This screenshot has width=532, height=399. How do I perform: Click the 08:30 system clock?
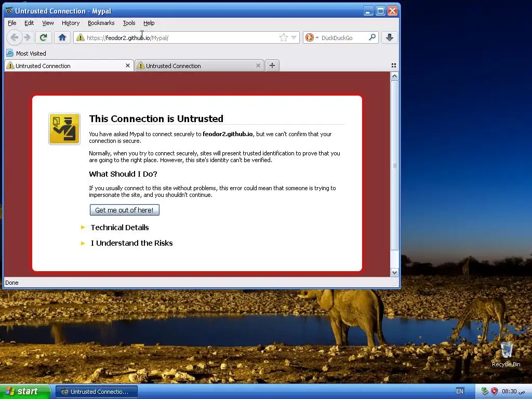513,391
